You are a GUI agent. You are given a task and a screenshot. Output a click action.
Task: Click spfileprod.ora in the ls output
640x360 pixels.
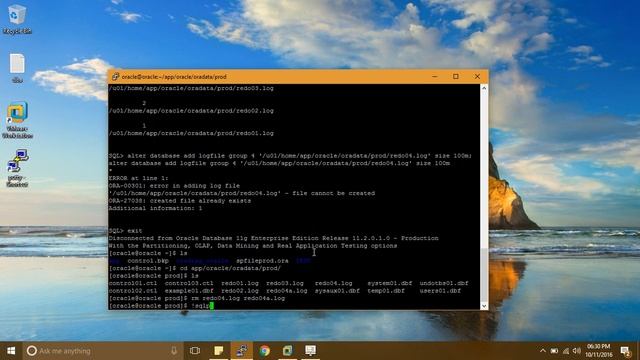tap(262, 260)
